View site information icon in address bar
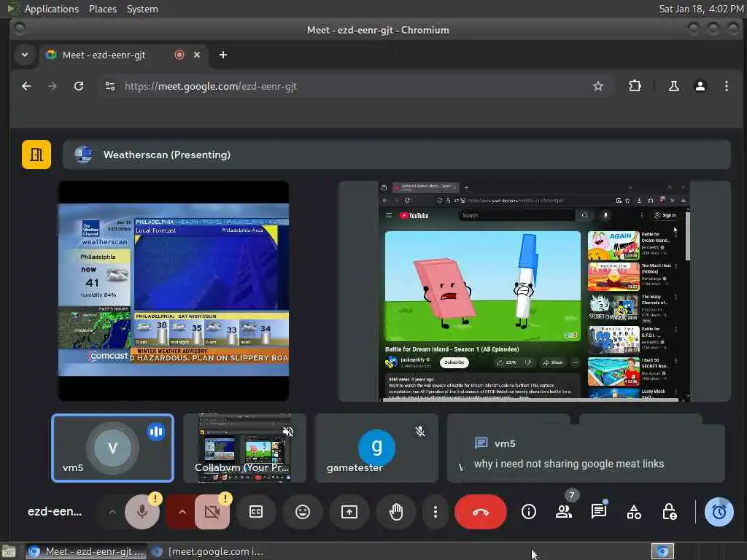This screenshot has height=560, width=747. (x=110, y=86)
